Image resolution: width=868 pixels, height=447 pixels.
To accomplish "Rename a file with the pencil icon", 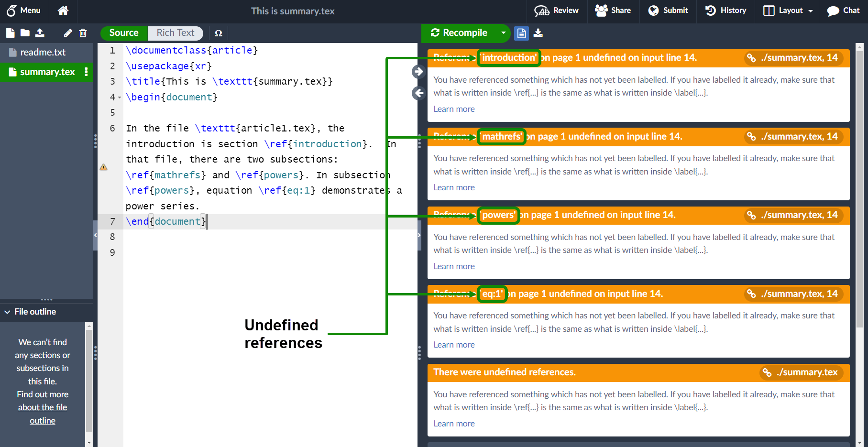I will pos(67,33).
